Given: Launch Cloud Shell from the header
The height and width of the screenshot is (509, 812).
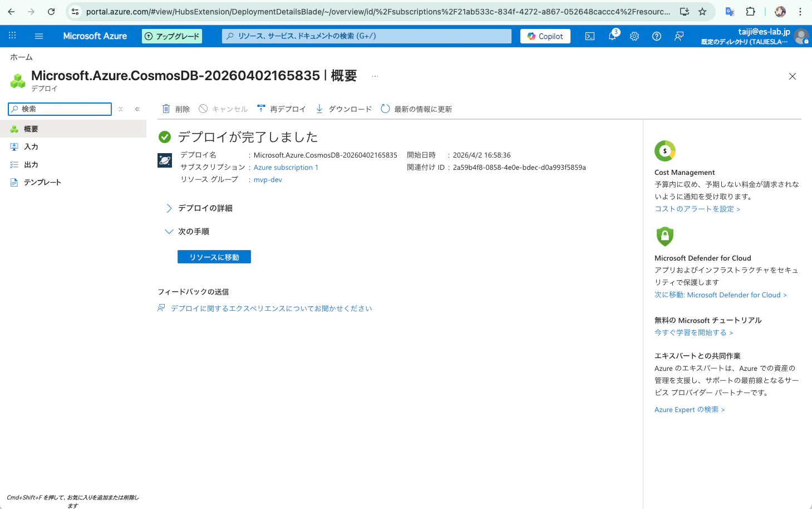Looking at the screenshot, I should click(x=590, y=36).
